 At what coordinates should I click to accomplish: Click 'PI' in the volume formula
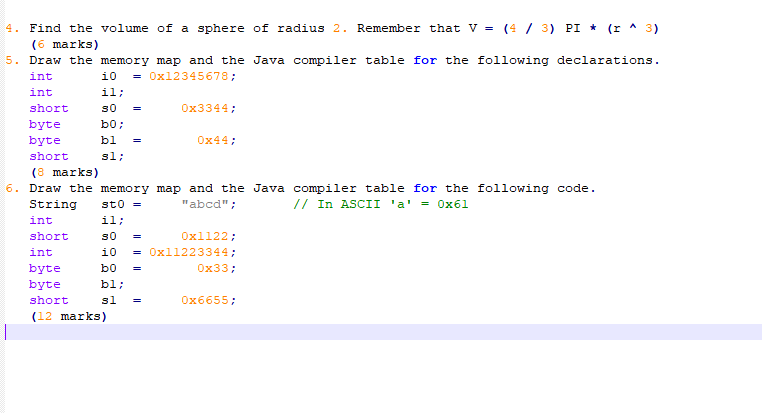[572, 28]
